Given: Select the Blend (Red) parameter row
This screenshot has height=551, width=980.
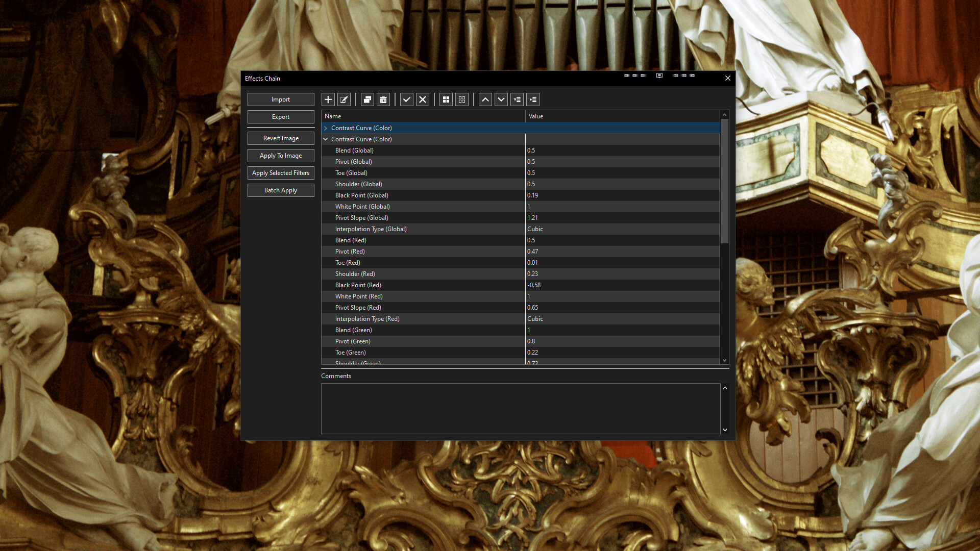Looking at the screenshot, I should [x=521, y=240].
